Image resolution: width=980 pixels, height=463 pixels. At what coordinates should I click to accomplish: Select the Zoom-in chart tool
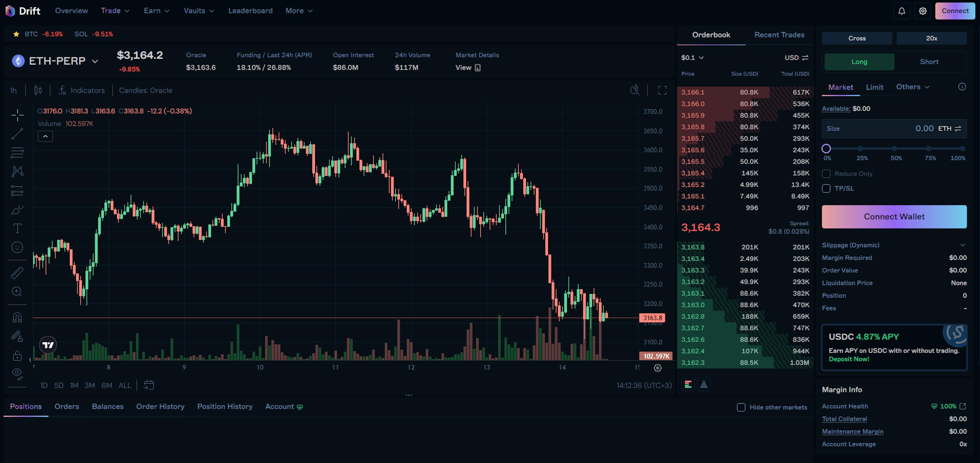coord(18,291)
